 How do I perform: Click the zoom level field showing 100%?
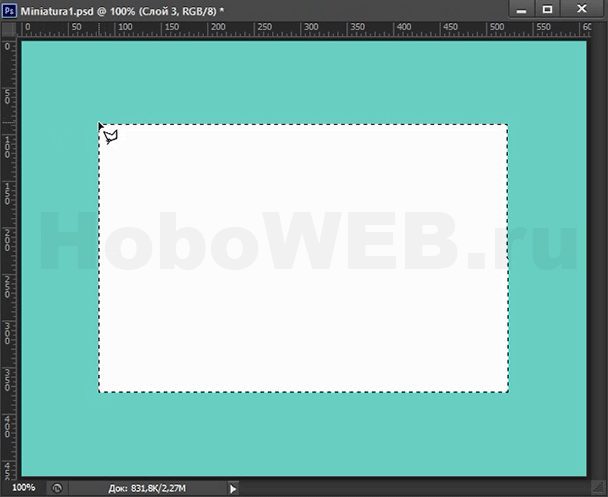(x=23, y=488)
